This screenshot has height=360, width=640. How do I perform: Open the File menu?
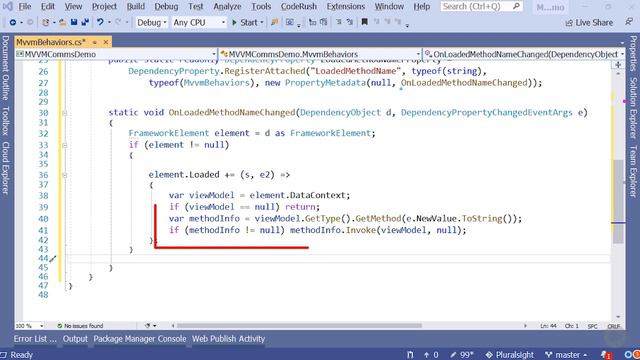(x=25, y=7)
